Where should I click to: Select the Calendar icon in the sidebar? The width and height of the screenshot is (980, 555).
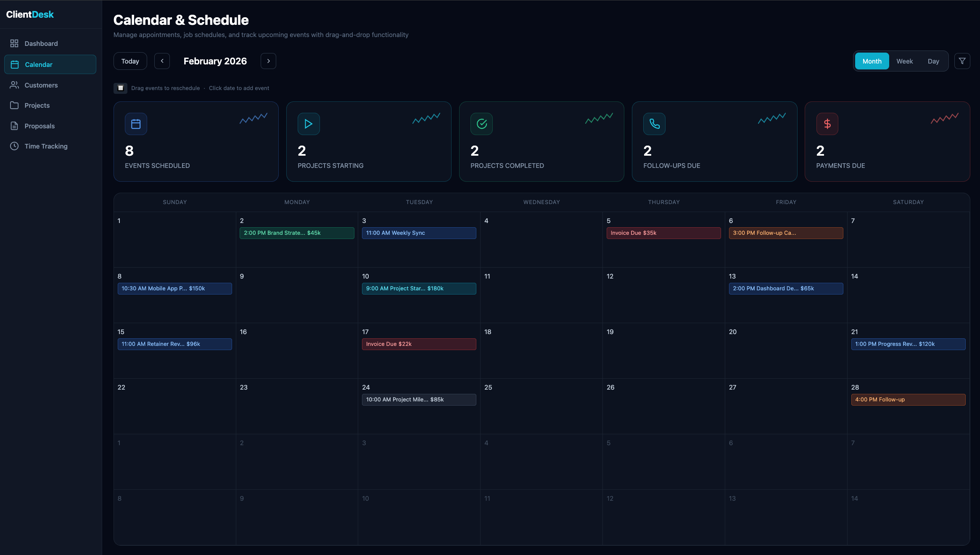pyautogui.click(x=14, y=64)
